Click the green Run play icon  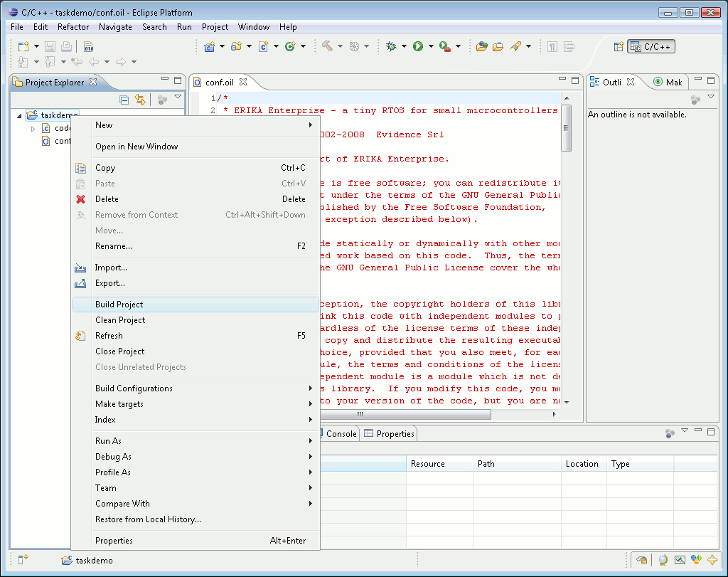pyautogui.click(x=418, y=46)
